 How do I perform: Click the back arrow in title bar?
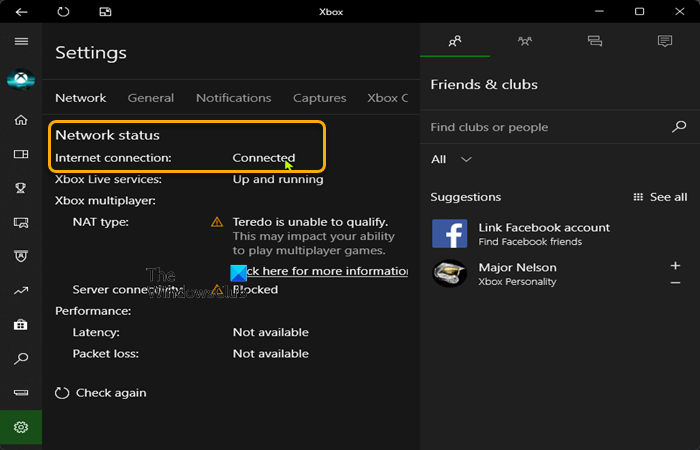(x=21, y=12)
